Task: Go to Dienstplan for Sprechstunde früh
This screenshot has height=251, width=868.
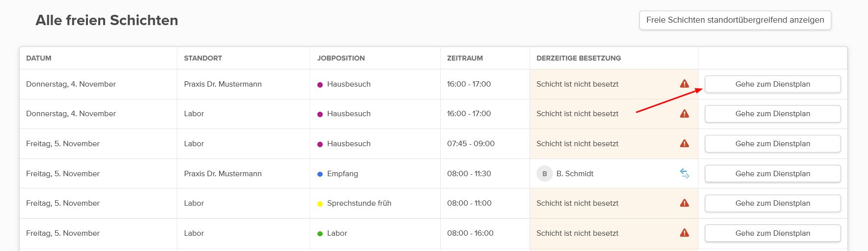Action: click(x=772, y=203)
